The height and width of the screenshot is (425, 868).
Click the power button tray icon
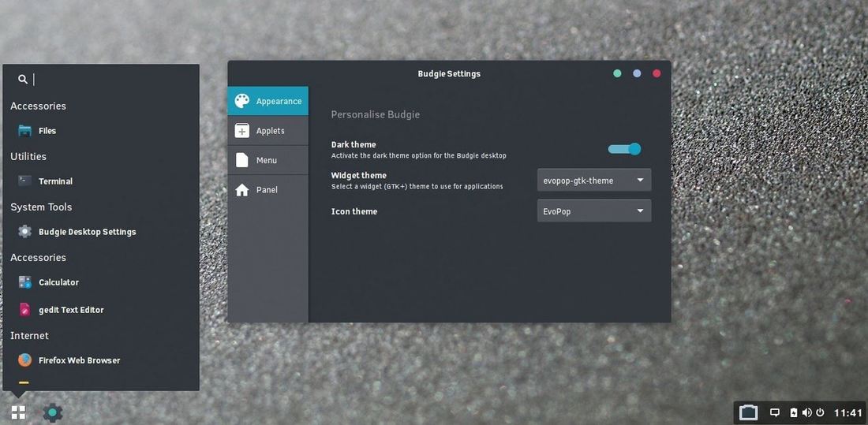[x=821, y=413]
